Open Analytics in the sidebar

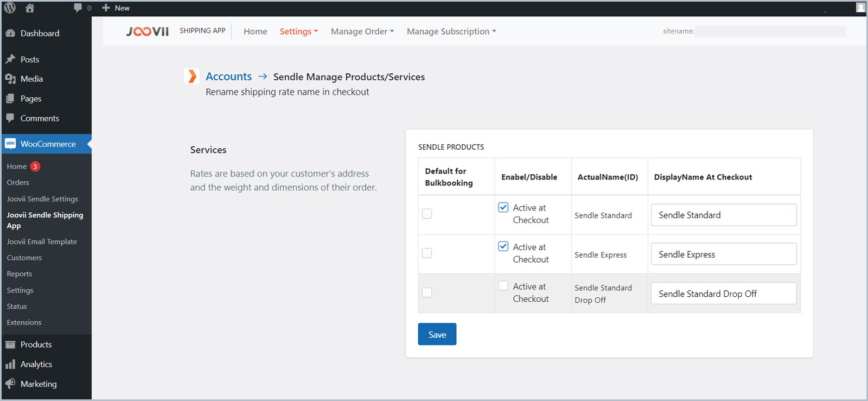pyautogui.click(x=36, y=364)
